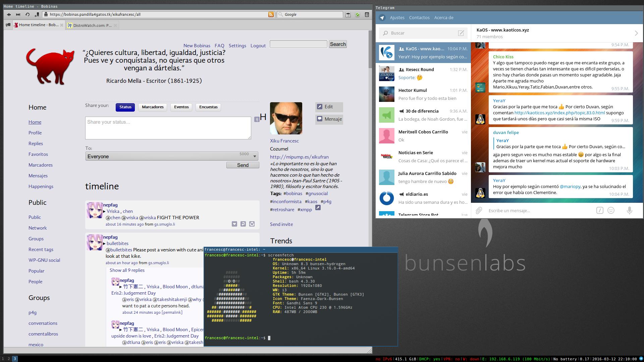Expand KaOS group info chevron
Image resolution: width=644 pixels, height=362 pixels.
636,33
